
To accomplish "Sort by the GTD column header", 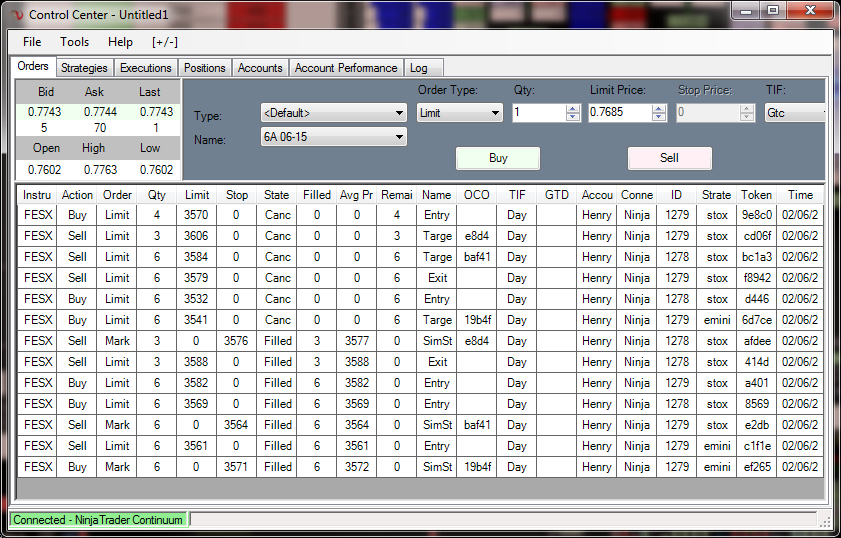I will 557,195.
